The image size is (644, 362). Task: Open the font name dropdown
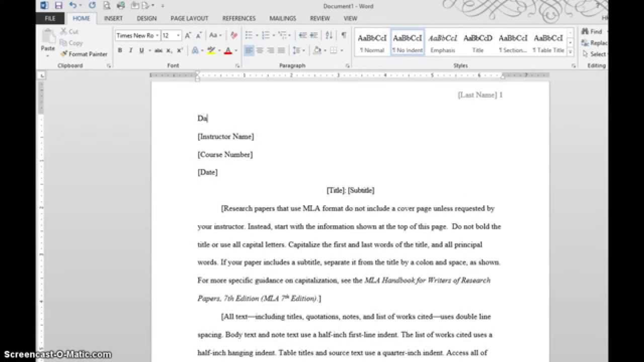coord(157,36)
